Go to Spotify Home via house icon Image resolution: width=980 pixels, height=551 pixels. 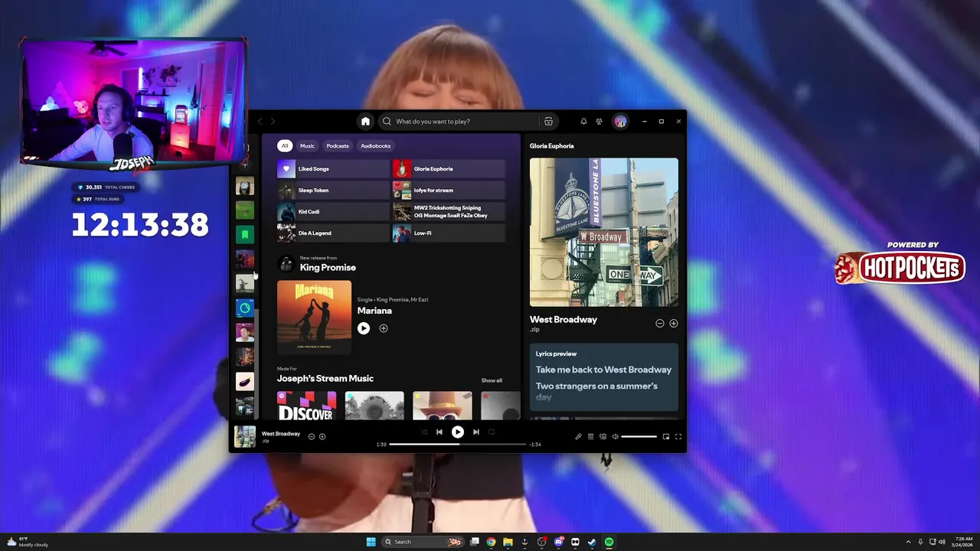(x=365, y=121)
